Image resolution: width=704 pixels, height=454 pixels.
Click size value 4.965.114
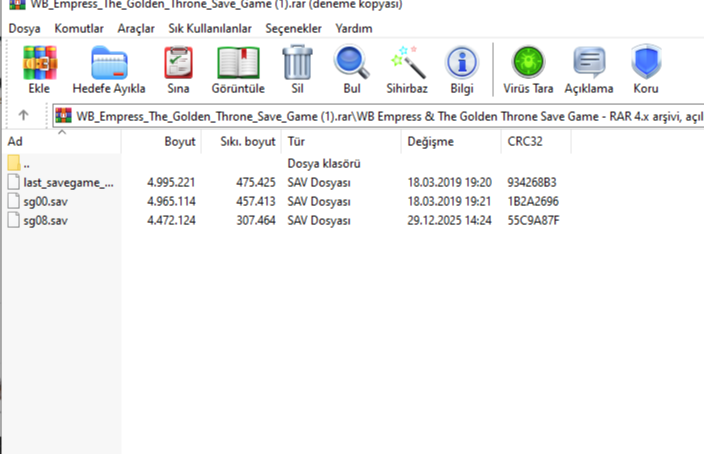[171, 201]
